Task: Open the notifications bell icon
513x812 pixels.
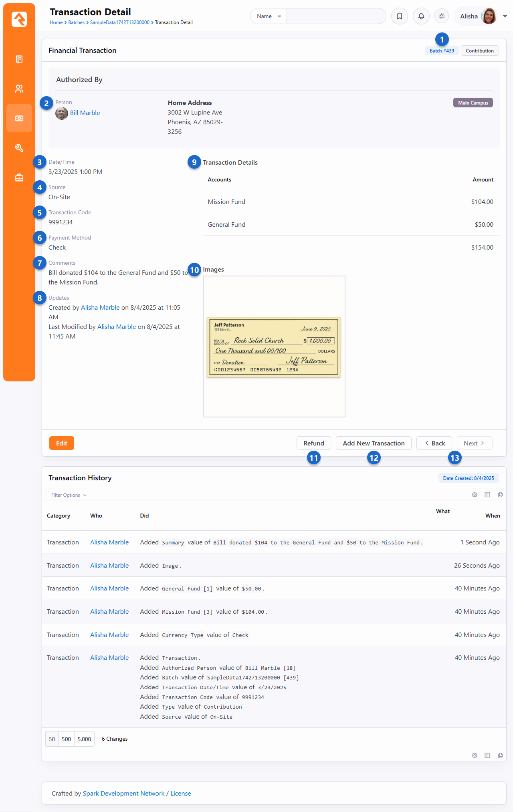Action: click(x=421, y=16)
